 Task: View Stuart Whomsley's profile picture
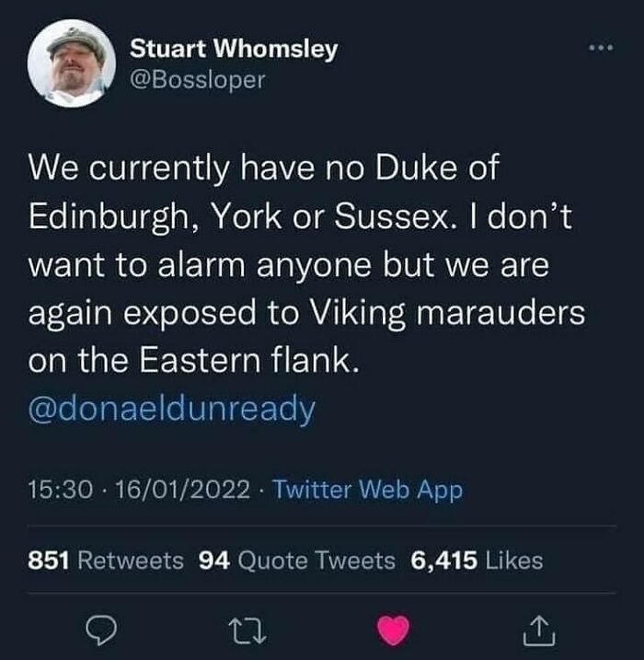pyautogui.click(x=72, y=64)
